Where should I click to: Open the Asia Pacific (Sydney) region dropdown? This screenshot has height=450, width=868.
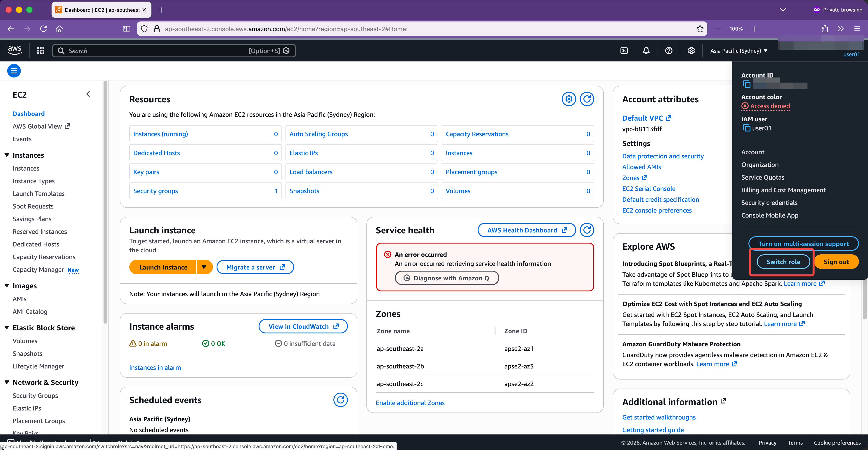(x=738, y=51)
